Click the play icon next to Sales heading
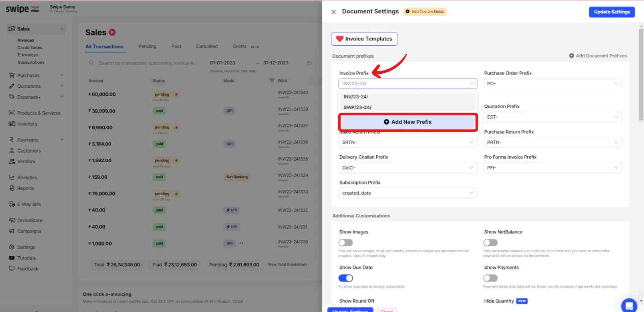Image resolution: width=644 pixels, height=312 pixels. 112,32
